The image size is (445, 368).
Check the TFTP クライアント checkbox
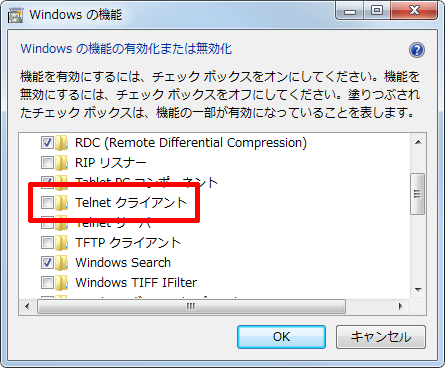point(47,242)
